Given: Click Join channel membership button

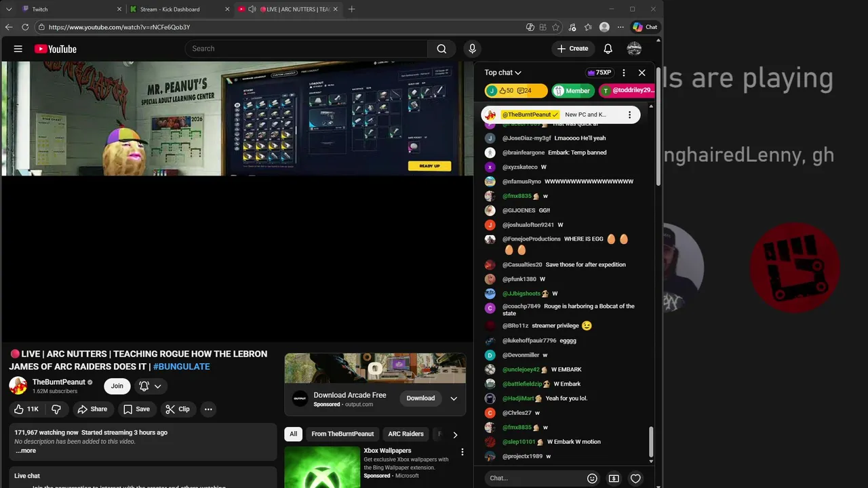Looking at the screenshot, I should (x=117, y=386).
